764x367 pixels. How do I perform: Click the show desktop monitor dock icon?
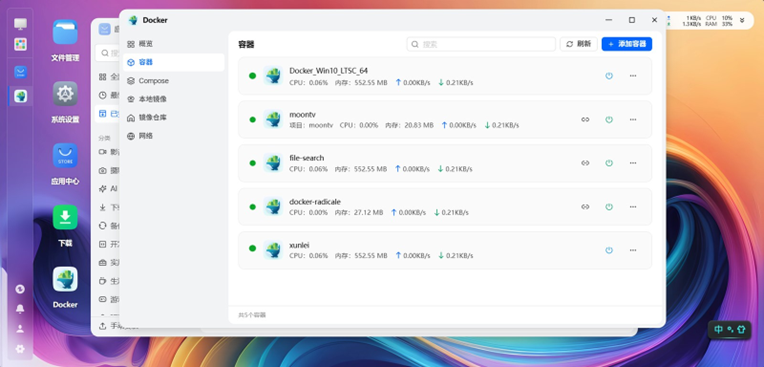pos(20,23)
